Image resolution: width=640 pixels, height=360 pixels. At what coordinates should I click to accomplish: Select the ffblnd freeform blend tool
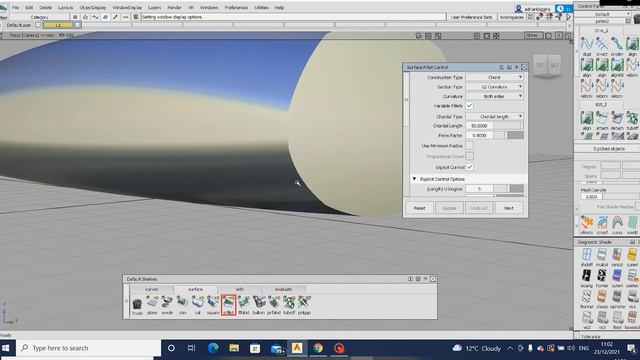click(244, 304)
